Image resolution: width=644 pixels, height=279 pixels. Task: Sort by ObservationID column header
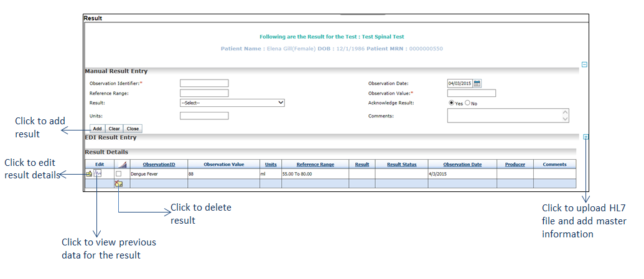click(x=159, y=165)
